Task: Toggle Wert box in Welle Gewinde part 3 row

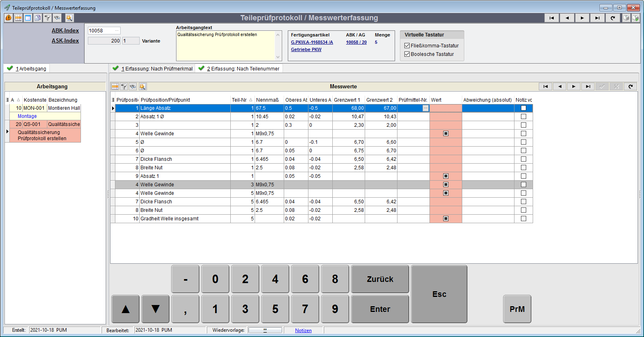Action: tap(446, 185)
